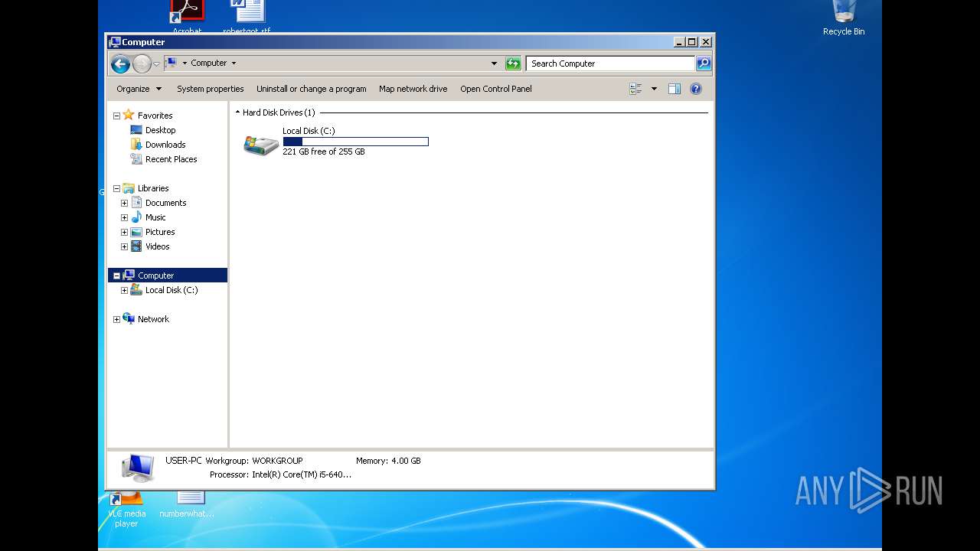The height and width of the screenshot is (551, 980).
Task: Select Local Disk (C:) drive icon
Action: [x=261, y=144]
